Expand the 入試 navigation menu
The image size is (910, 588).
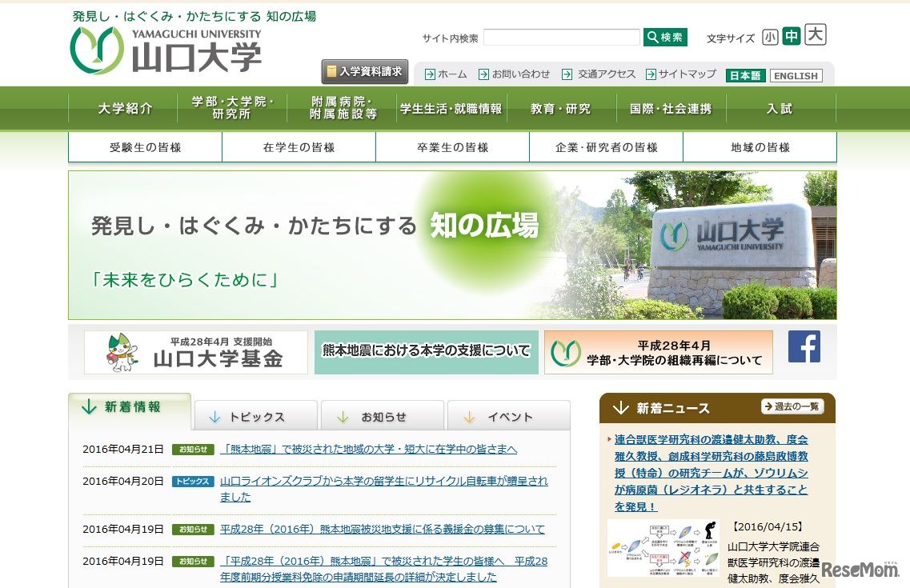(x=779, y=108)
